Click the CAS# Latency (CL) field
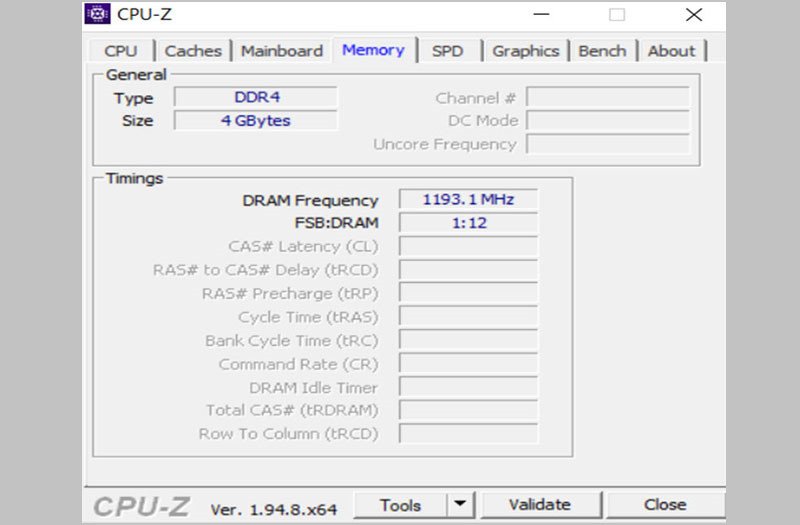Screen dimensions: 800x525 pos(468,247)
